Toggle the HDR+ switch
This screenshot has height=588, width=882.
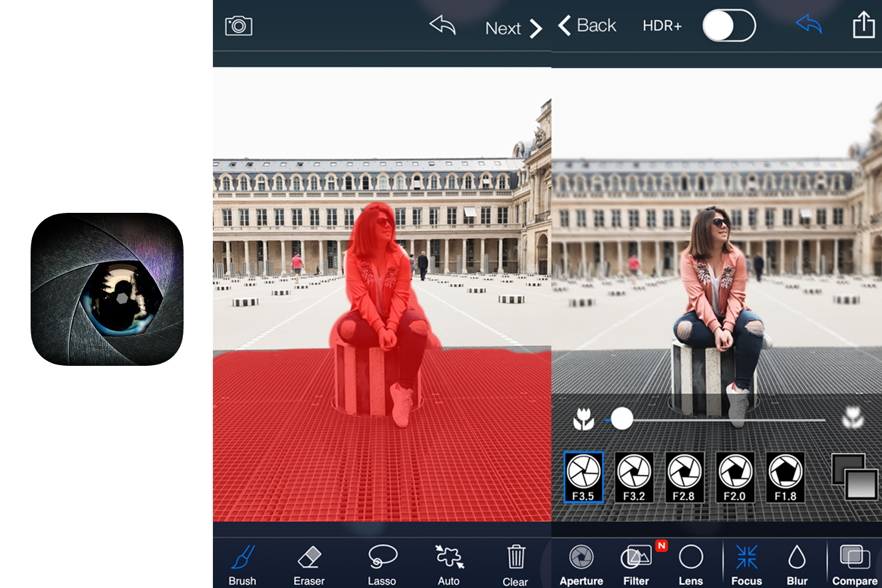(729, 26)
